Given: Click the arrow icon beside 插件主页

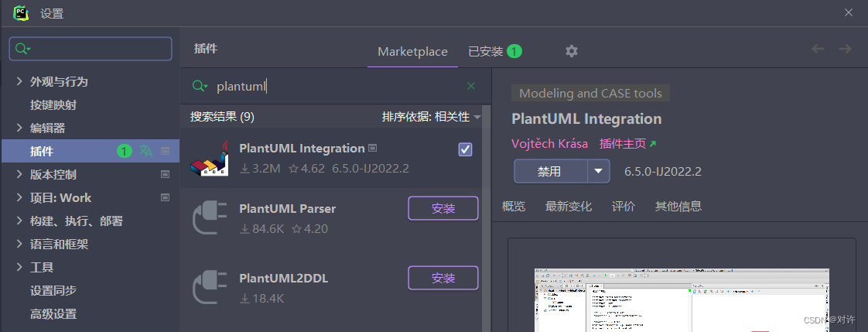Looking at the screenshot, I should click(x=653, y=144).
